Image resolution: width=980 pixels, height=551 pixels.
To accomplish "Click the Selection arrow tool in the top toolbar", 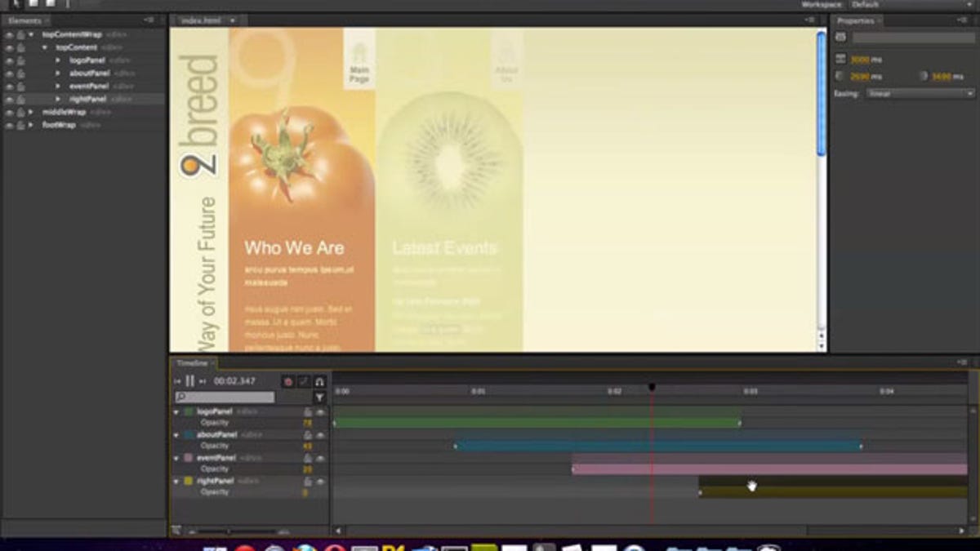I will click(17, 3).
